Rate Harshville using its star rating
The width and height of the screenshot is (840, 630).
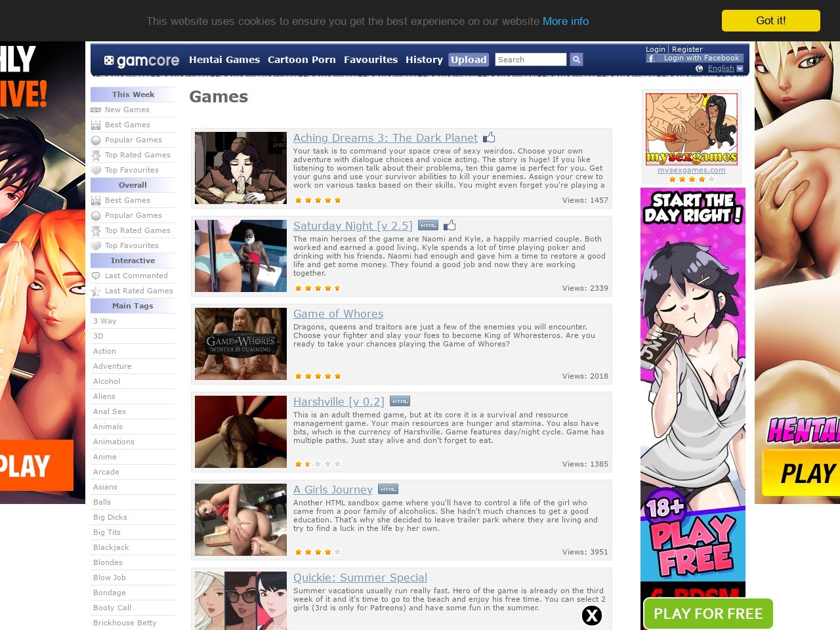click(318, 464)
